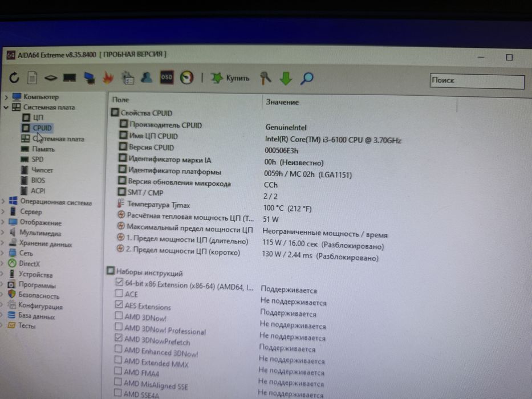Select Программы in the tree
Screen dimensions: 532x399
click(x=32, y=284)
